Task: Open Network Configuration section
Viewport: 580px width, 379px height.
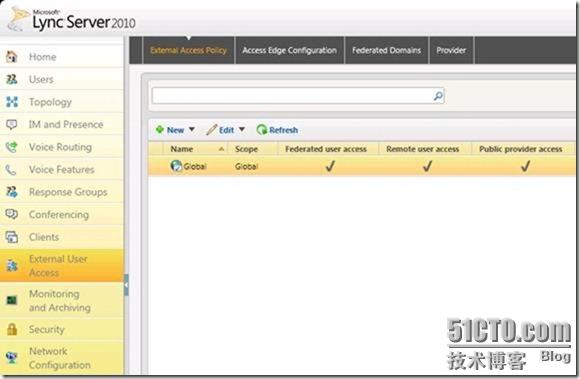Action: click(61, 358)
